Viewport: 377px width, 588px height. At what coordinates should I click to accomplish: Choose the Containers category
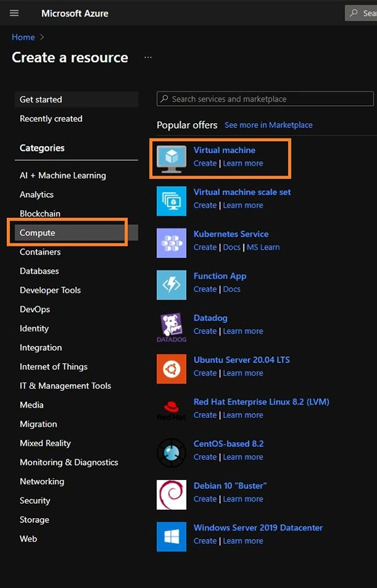pyautogui.click(x=40, y=252)
